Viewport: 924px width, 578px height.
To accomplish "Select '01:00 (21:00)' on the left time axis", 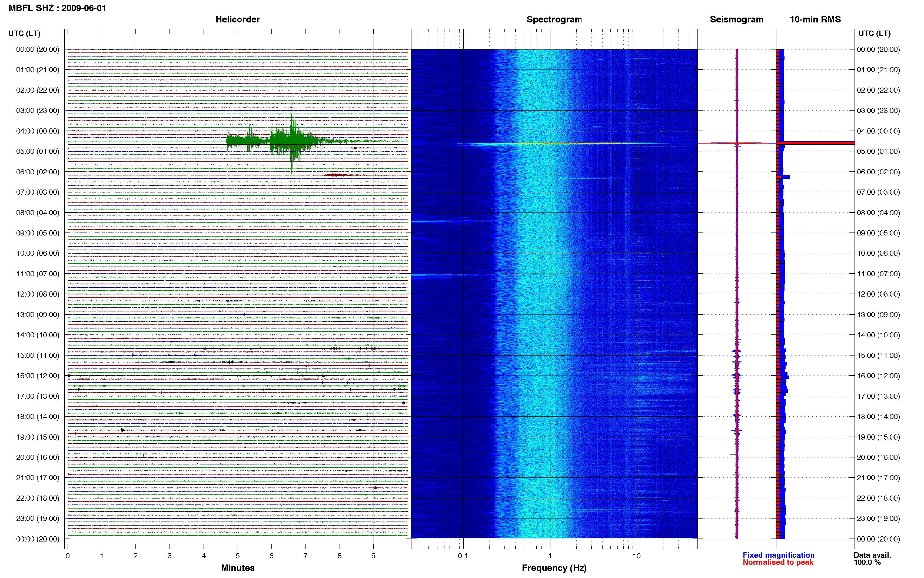I will [x=38, y=70].
